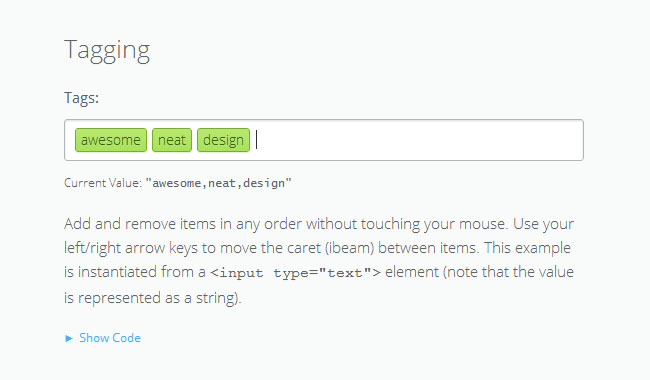Place caret between neat and design tags

[x=194, y=140]
